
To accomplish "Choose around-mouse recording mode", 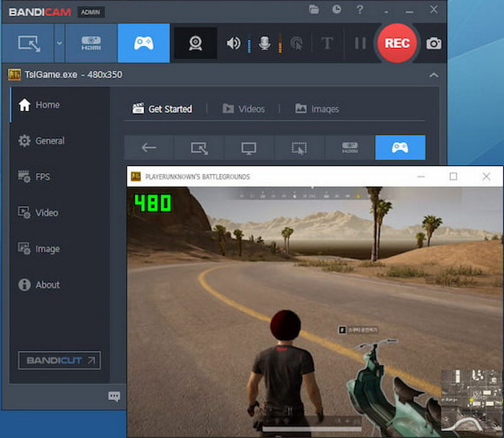I will [300, 147].
